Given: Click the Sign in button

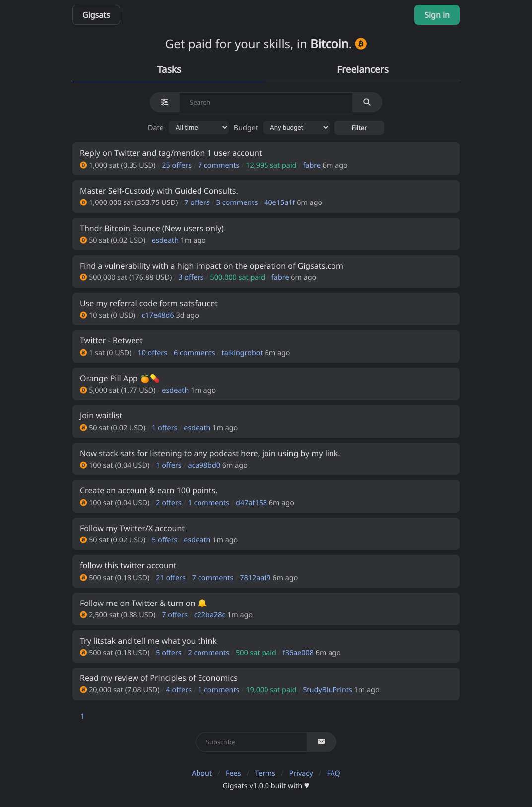Looking at the screenshot, I should [x=437, y=15].
